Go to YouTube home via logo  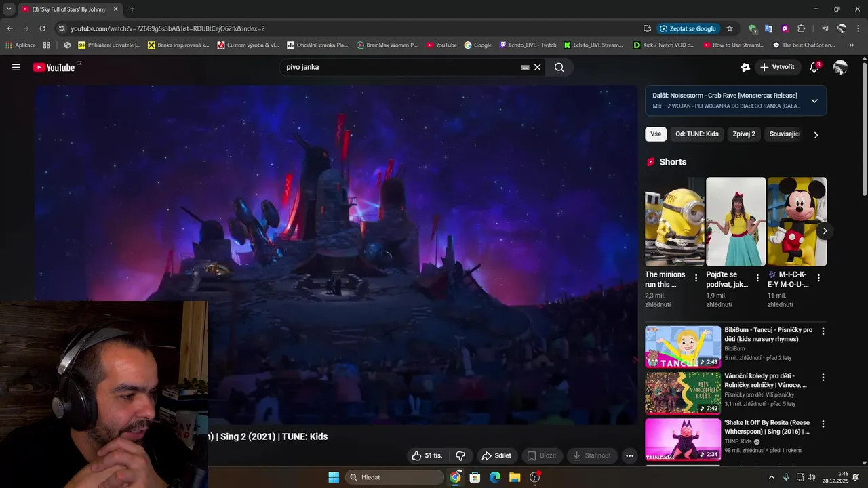[x=54, y=67]
